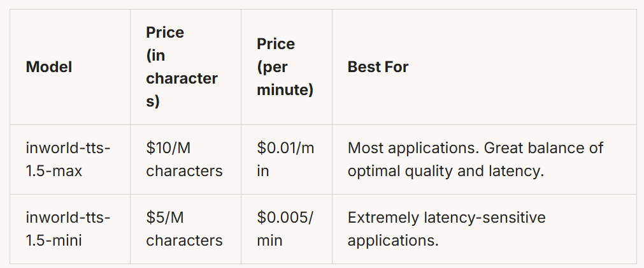
Task: Select the inworld-tts-1.5-mini model name
Action: click(x=68, y=229)
